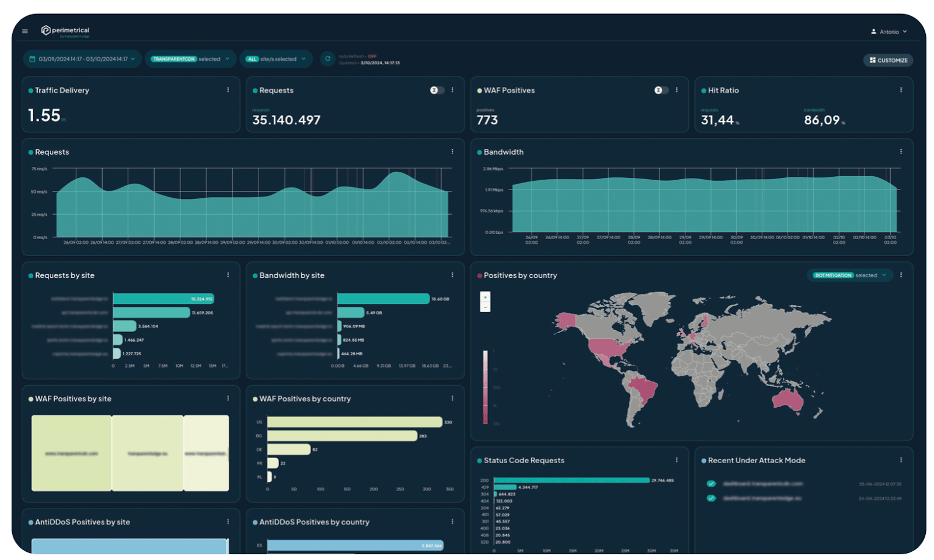
Task: Enable Auto Refresh, currently OFF
Action: pos(372,56)
